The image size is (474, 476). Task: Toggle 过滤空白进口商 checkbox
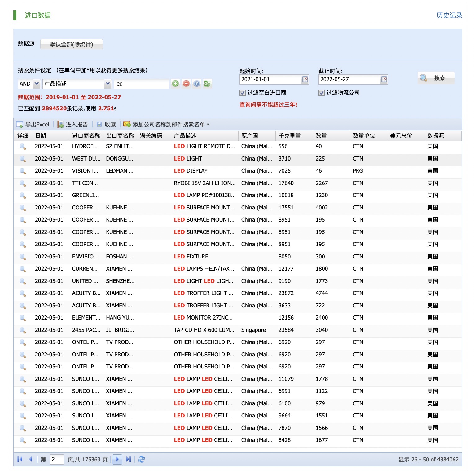point(243,93)
